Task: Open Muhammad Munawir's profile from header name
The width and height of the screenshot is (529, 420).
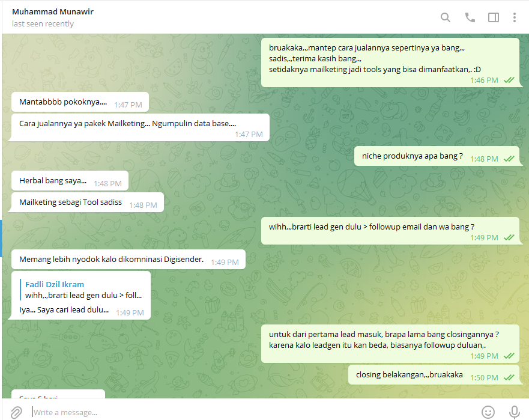Action: (x=53, y=11)
